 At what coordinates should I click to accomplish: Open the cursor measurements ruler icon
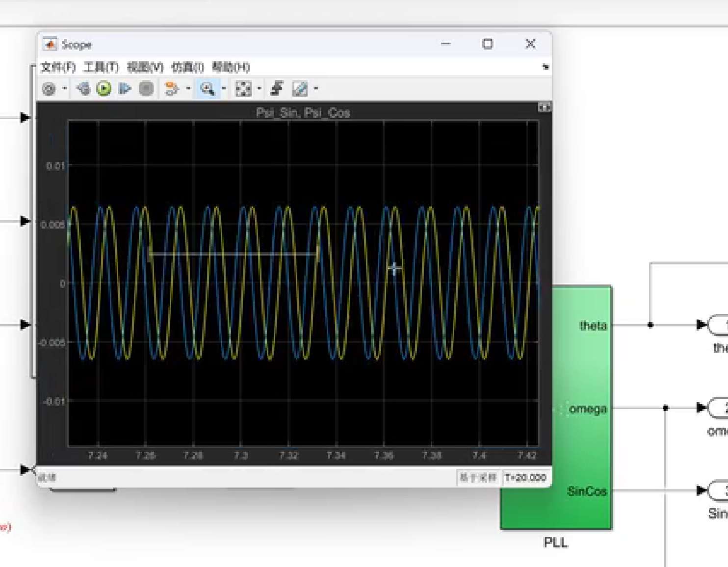(x=300, y=89)
